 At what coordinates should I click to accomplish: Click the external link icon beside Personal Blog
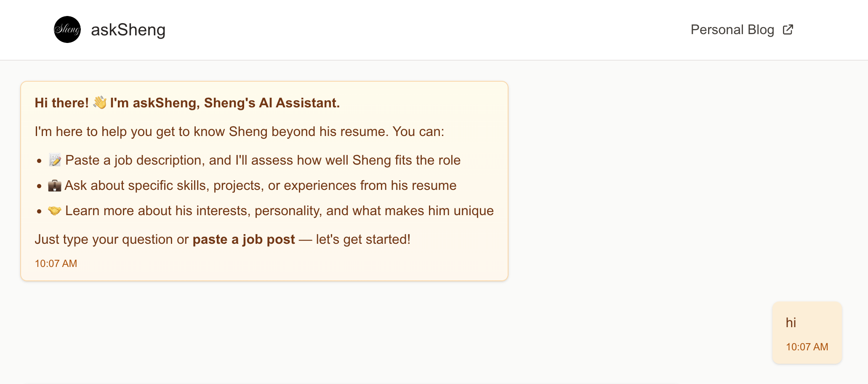point(788,29)
